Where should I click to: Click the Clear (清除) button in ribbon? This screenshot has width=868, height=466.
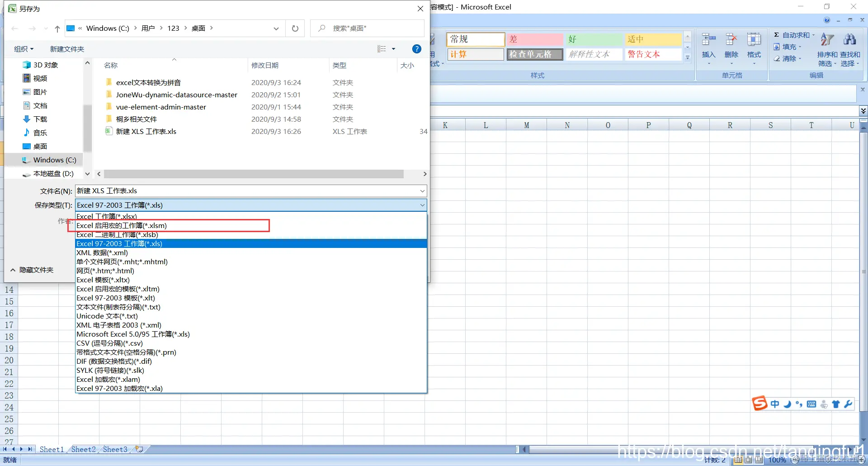click(787, 58)
